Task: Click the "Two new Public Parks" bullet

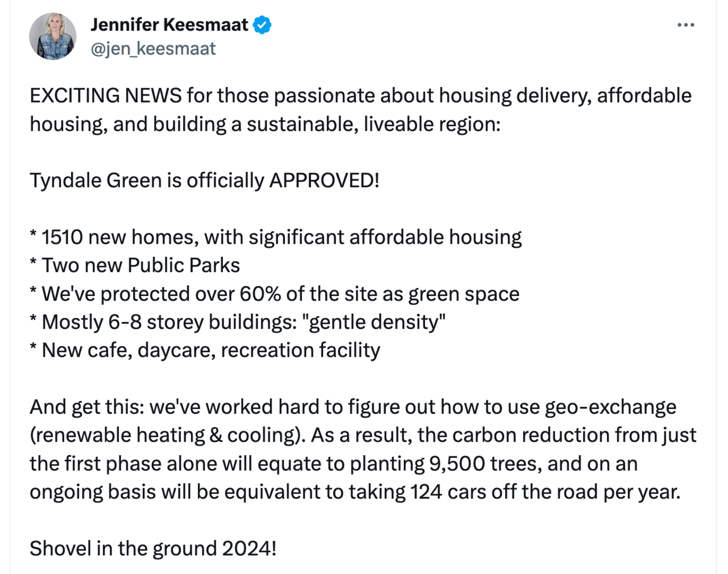Action: 140,265
